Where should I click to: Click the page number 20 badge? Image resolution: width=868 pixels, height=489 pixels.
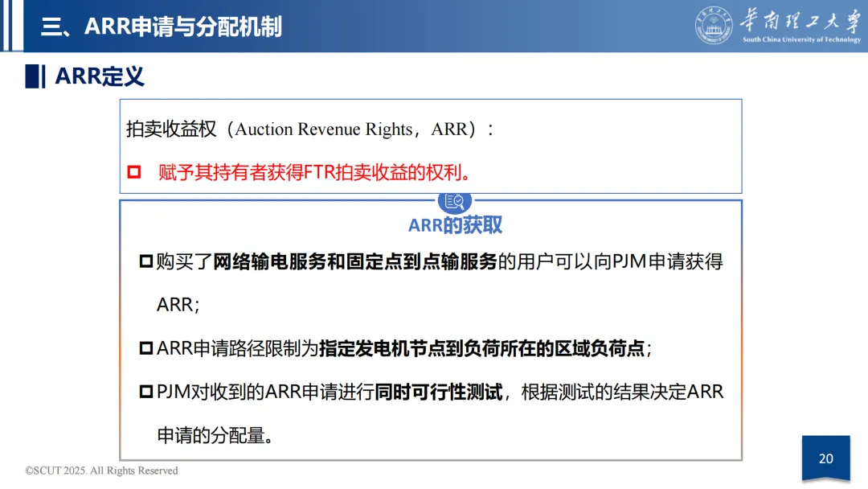826,458
